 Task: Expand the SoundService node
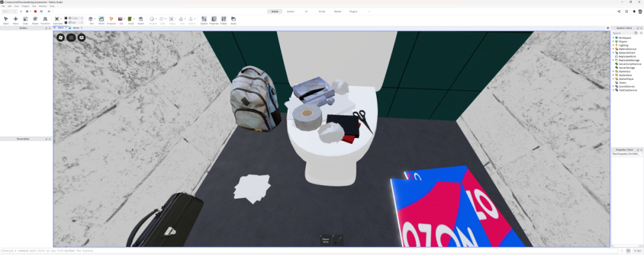[613, 86]
